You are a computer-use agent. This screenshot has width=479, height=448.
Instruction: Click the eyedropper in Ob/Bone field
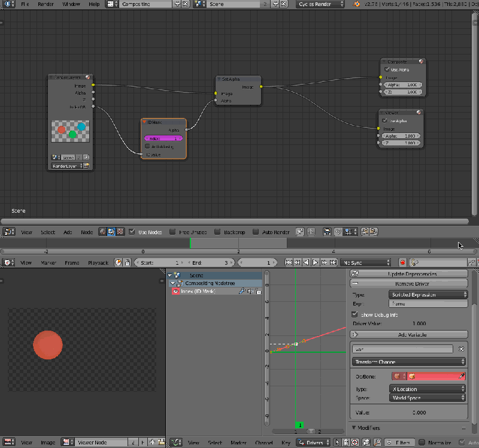pyautogui.click(x=461, y=376)
